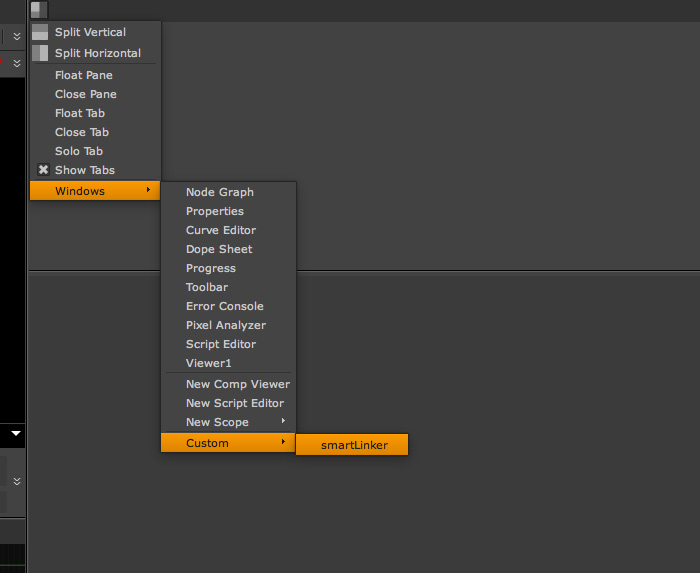Click Float Pane in the context menu

(83, 75)
